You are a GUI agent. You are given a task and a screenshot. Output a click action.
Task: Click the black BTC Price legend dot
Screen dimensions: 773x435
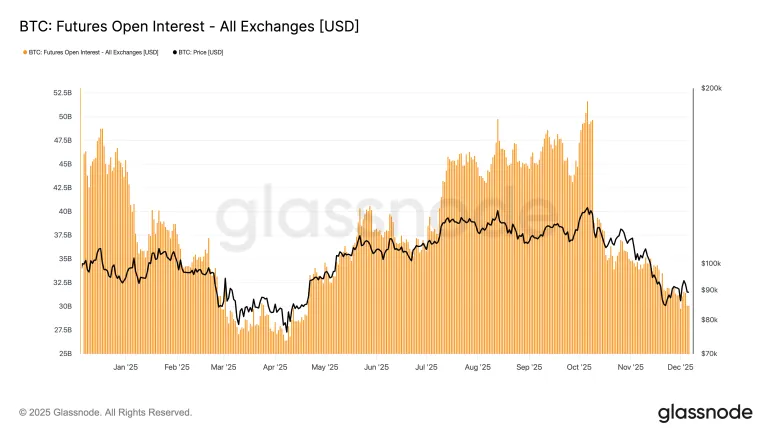coord(175,52)
